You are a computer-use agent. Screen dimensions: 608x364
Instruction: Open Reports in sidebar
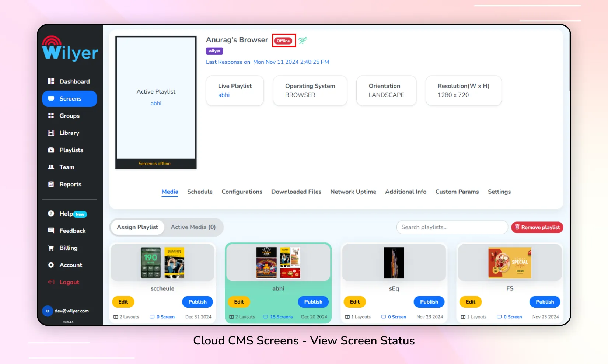point(70,184)
